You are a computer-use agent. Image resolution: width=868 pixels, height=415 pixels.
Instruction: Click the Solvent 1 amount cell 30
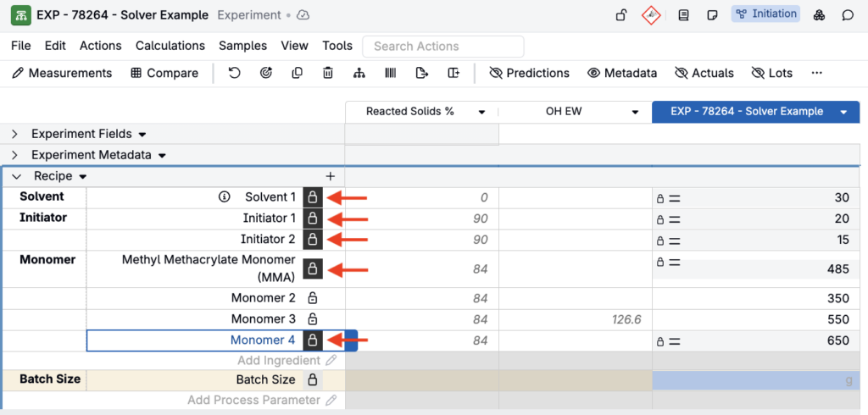point(756,197)
